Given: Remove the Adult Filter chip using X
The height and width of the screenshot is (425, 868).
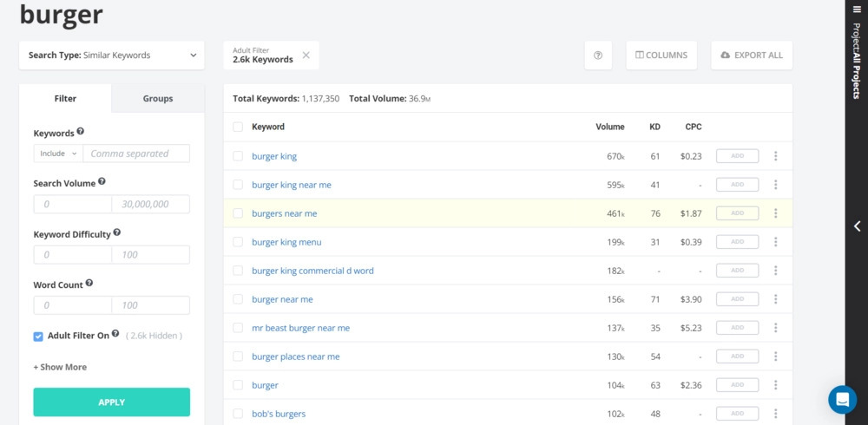Looking at the screenshot, I should pos(306,56).
